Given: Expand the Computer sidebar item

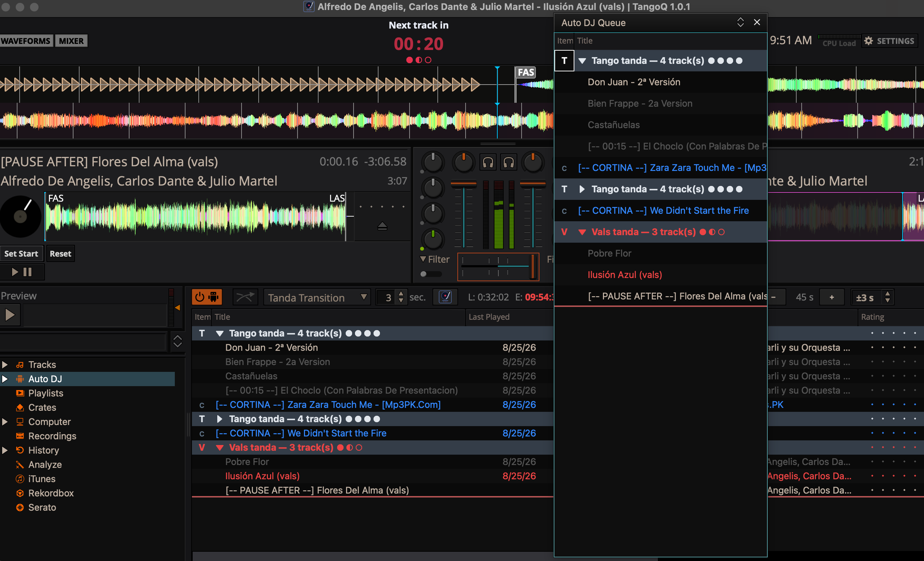Looking at the screenshot, I should (x=5, y=421).
